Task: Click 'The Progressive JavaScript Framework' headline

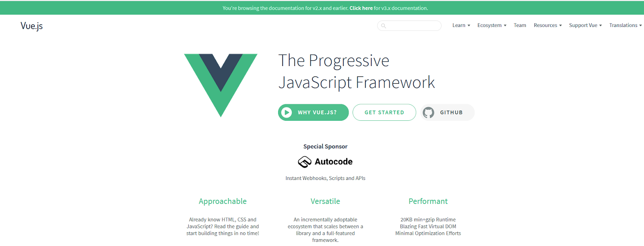Action: point(357,72)
